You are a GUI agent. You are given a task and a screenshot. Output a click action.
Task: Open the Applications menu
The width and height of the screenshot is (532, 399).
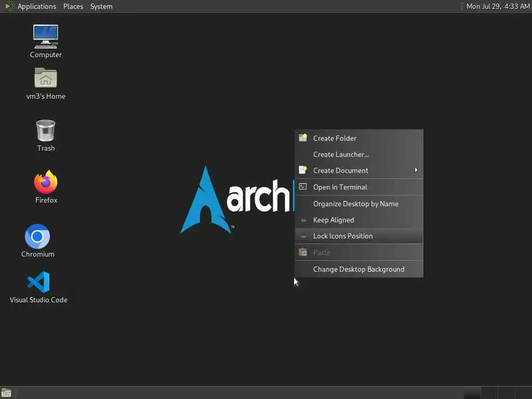pos(37,6)
